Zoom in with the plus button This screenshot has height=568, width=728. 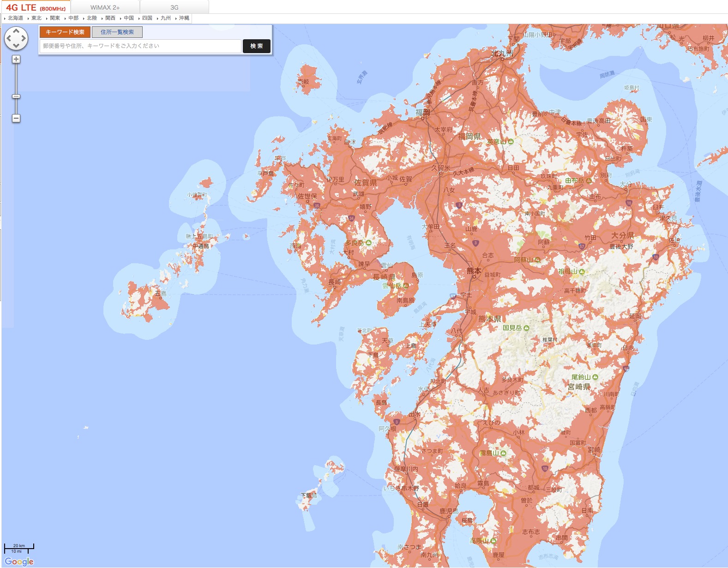(16, 59)
